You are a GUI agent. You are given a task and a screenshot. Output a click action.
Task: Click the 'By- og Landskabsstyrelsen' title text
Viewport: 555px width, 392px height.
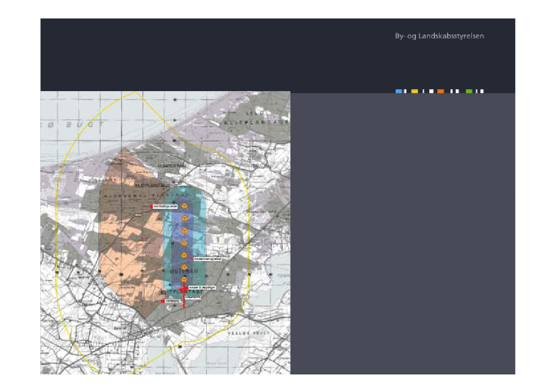(439, 36)
